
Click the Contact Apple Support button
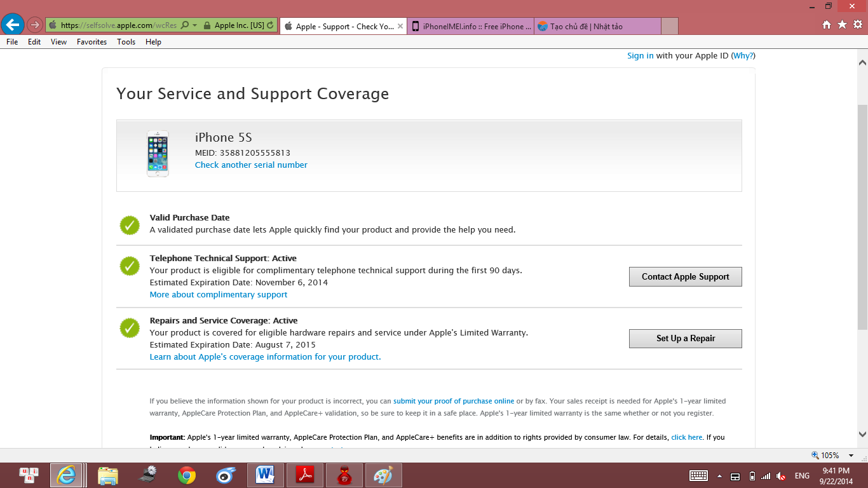point(685,277)
